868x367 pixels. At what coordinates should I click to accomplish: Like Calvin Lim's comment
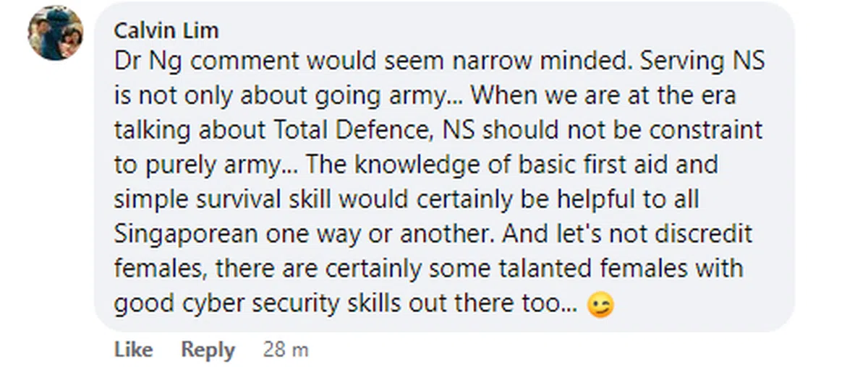point(133,350)
